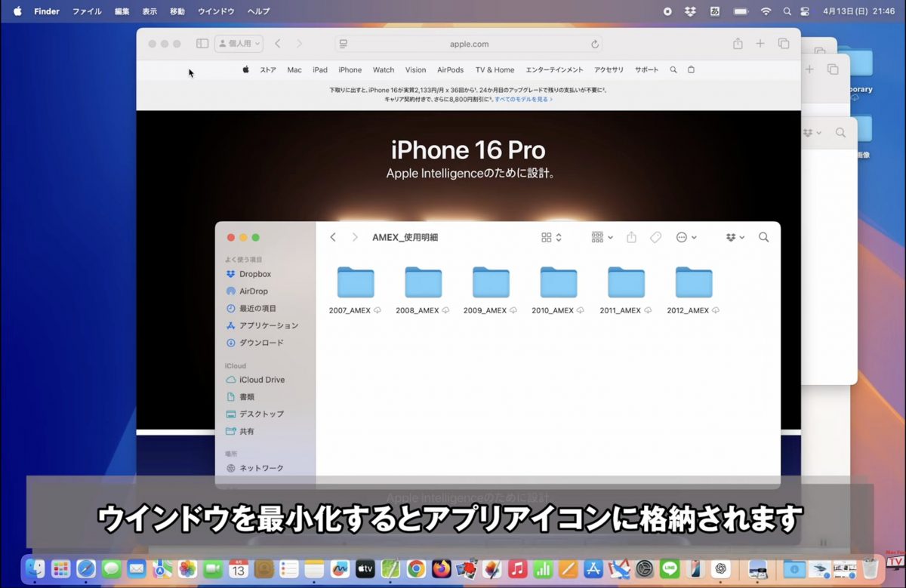Screen dimensions: 906x588
Task: Click Dropbox icon in menu bar
Action: 690,11
